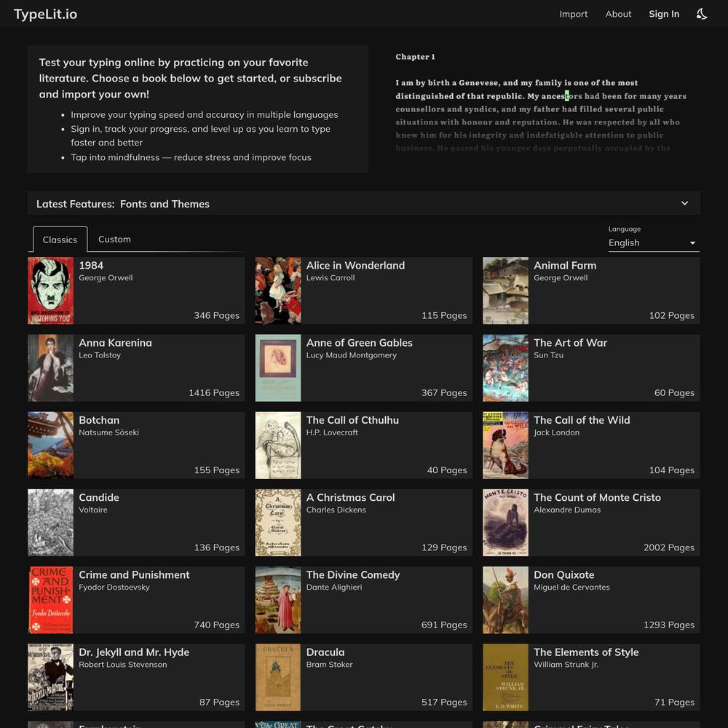Choose The Call of the Wild title
The height and width of the screenshot is (728, 728).
point(582,420)
